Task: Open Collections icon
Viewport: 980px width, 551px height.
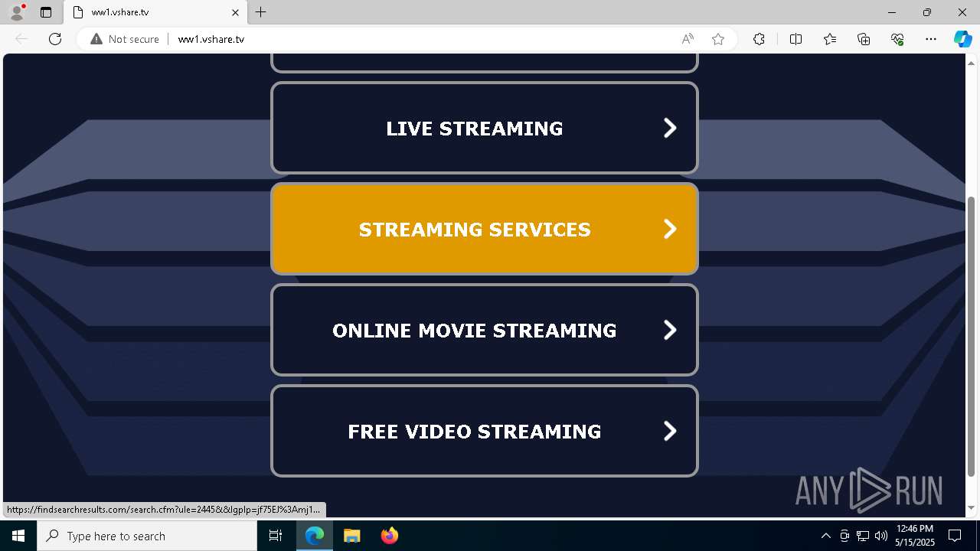Action: pos(864,39)
